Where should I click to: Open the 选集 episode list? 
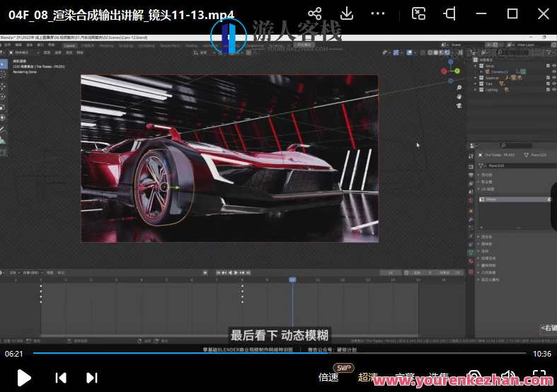[x=439, y=376]
